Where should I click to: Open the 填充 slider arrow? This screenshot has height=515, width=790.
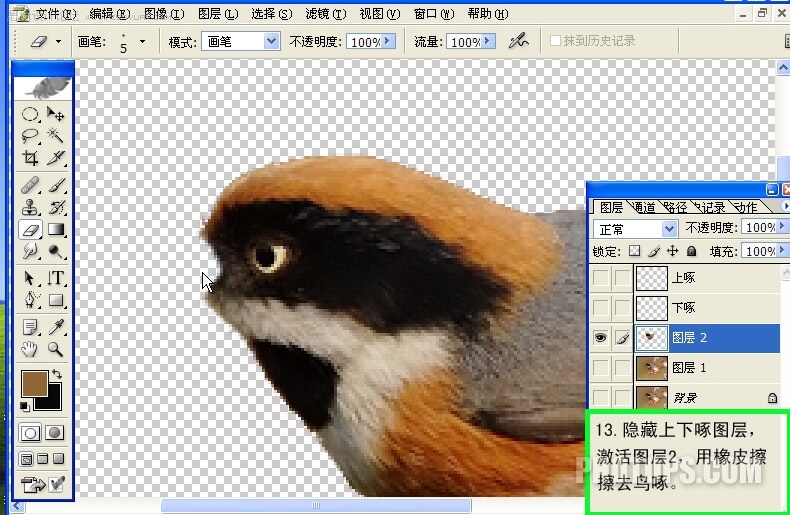pos(782,250)
